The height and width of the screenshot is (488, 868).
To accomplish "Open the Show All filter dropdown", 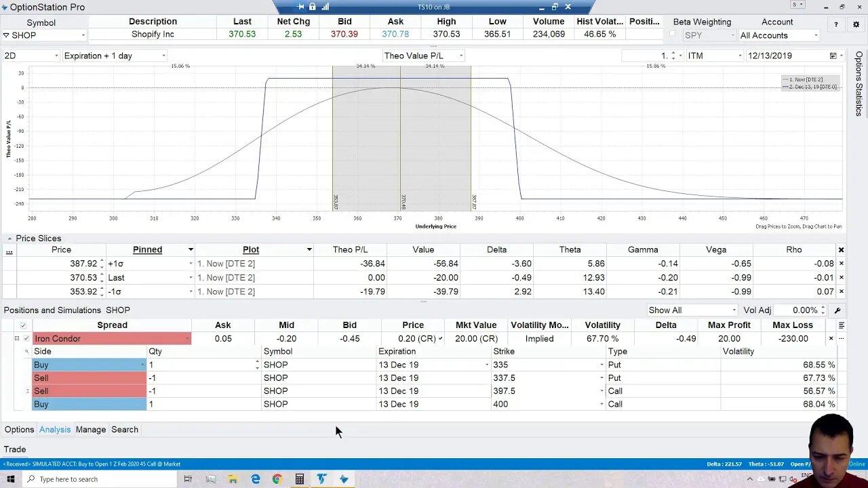I will [734, 310].
